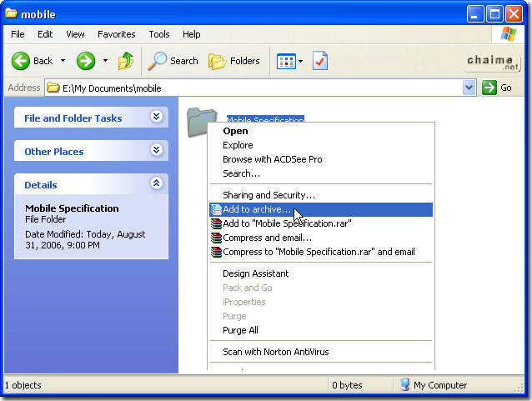
Task: Select Compress and email... option
Action: click(x=261, y=238)
